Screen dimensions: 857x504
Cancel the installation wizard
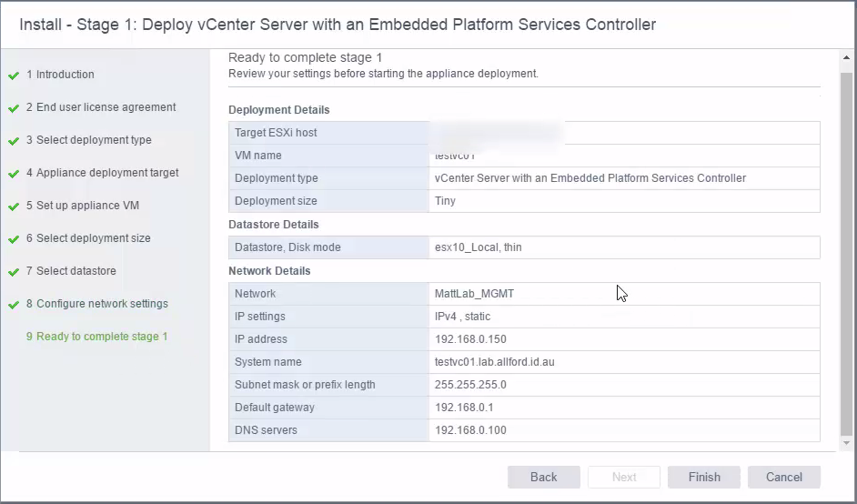point(783,478)
